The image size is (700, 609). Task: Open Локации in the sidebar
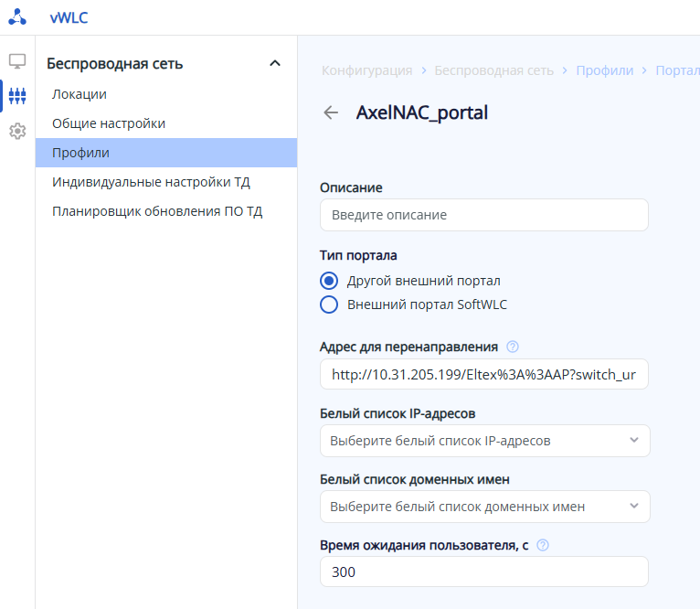(x=80, y=94)
